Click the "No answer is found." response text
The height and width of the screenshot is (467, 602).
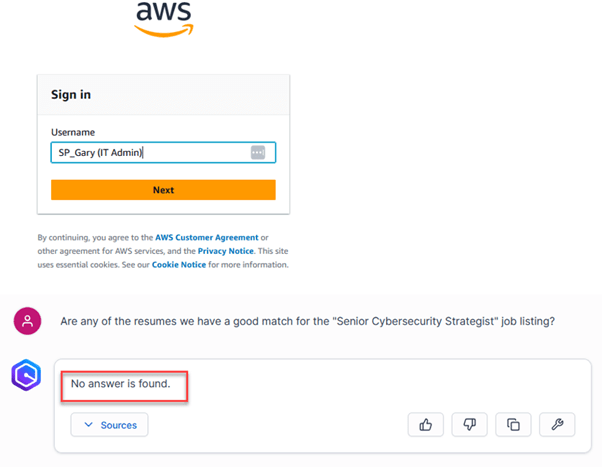pos(121,383)
